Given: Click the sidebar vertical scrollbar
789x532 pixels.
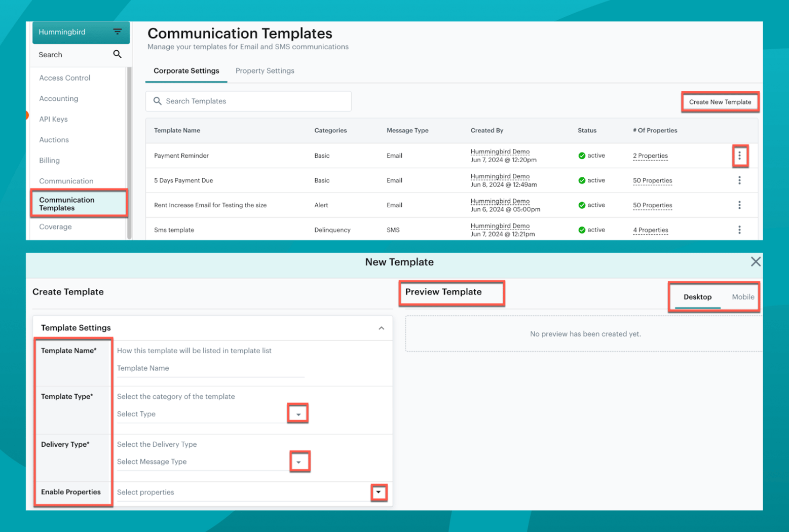Looking at the screenshot, I should coord(129,152).
